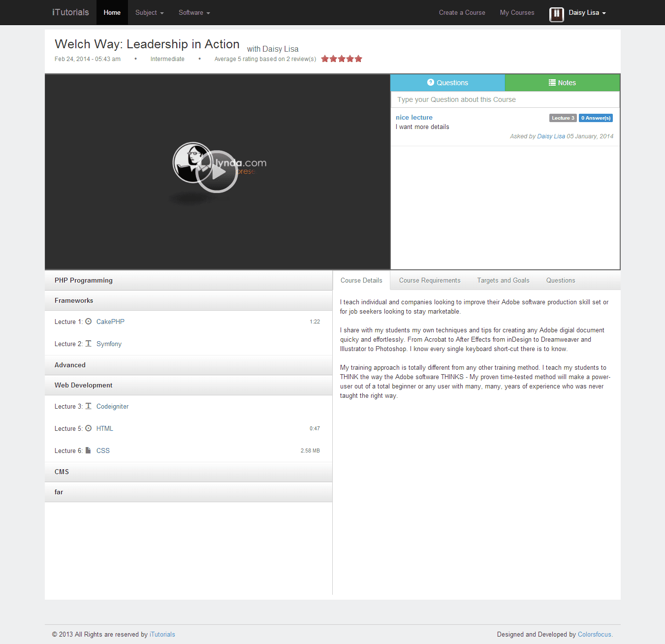
Task: Click Daisy Lisa's avatar icon in navbar
Action: pyautogui.click(x=556, y=14)
